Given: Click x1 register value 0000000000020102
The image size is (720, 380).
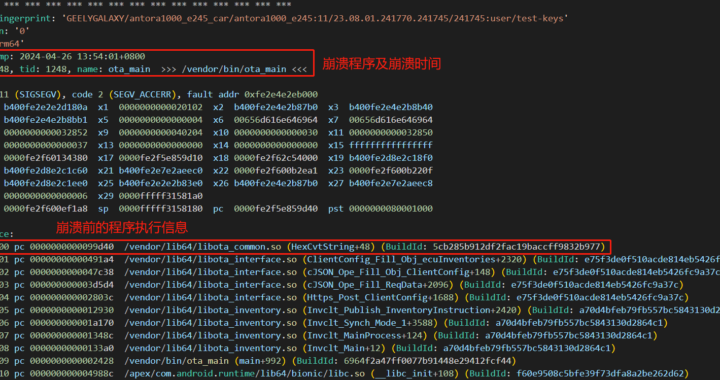Looking at the screenshot, I should pyautogui.click(x=160, y=107).
